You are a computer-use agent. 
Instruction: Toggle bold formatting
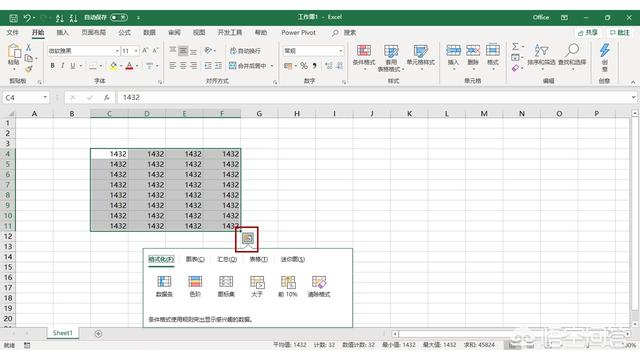(52, 65)
